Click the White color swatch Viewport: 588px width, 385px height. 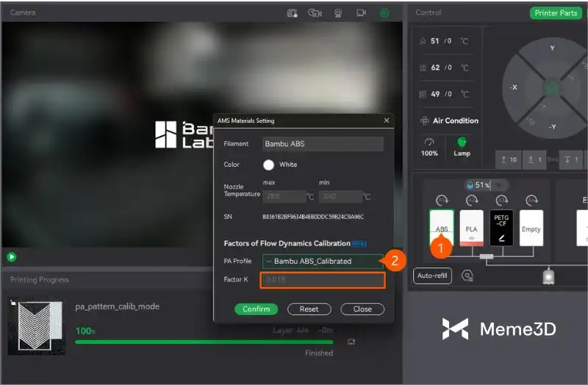(269, 165)
